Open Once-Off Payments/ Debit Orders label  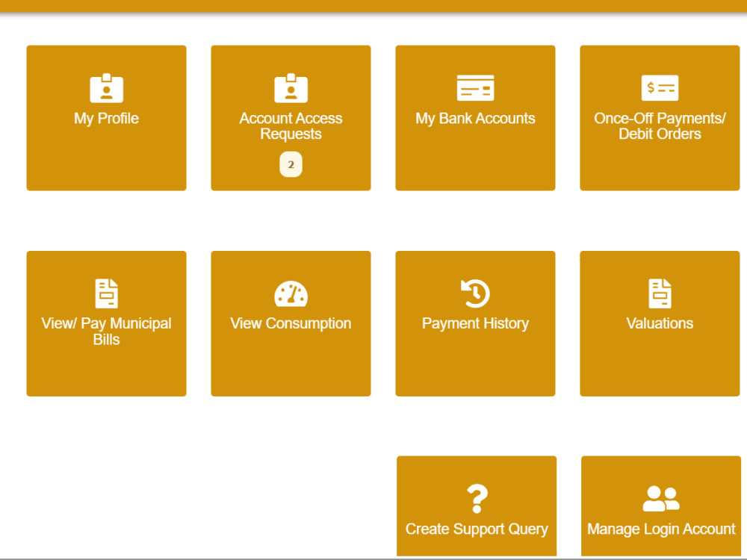pyautogui.click(x=660, y=126)
